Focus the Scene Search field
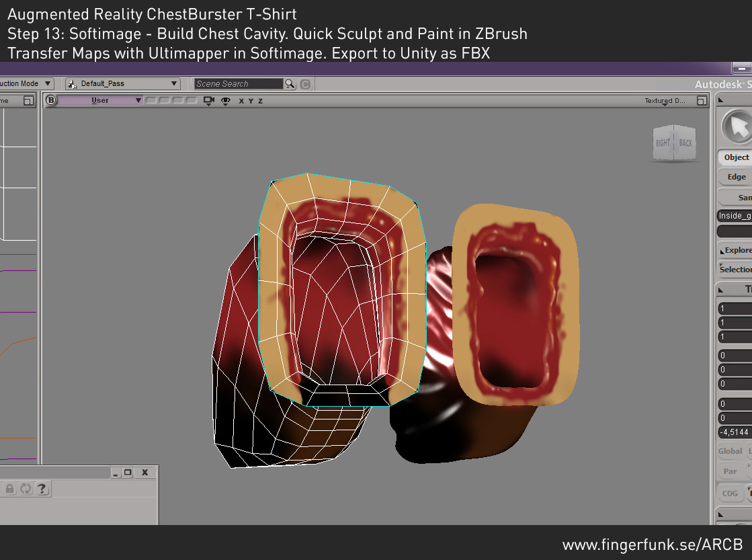This screenshot has height=560, width=752. tap(239, 84)
